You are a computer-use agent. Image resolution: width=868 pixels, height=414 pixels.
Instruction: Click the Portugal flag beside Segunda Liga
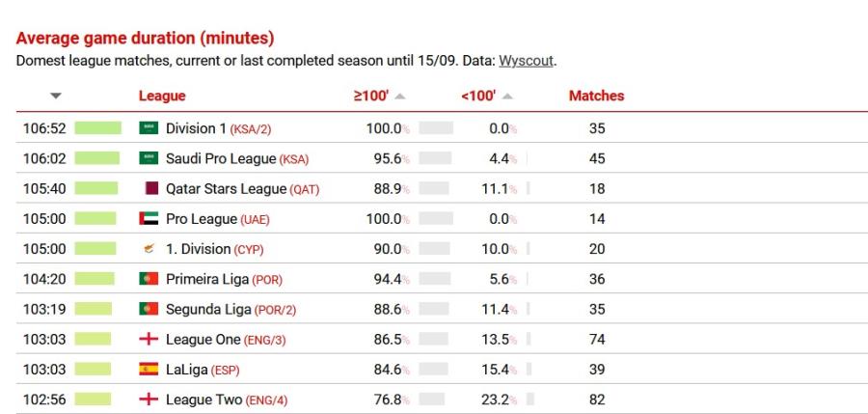(149, 310)
